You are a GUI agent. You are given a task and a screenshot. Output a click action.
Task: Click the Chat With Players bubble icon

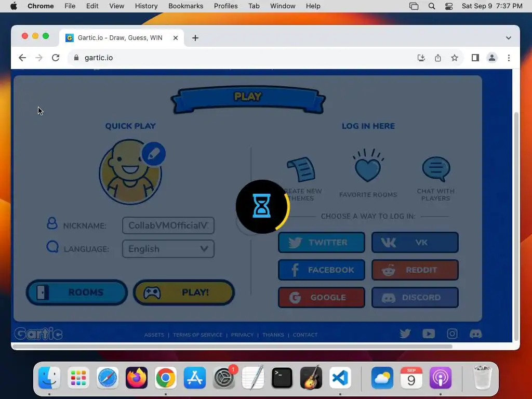point(436,169)
